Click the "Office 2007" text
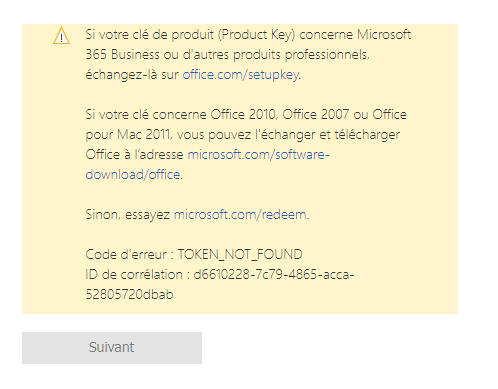This screenshot has height=389, width=498. [316, 115]
